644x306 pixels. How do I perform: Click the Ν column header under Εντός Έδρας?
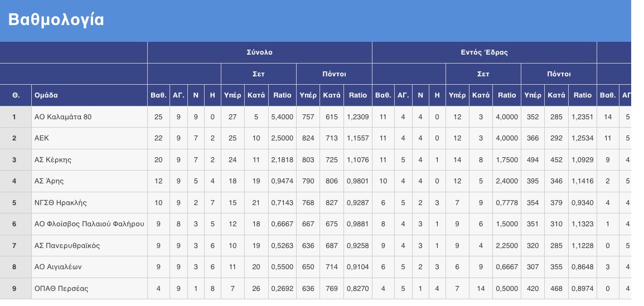click(x=420, y=95)
